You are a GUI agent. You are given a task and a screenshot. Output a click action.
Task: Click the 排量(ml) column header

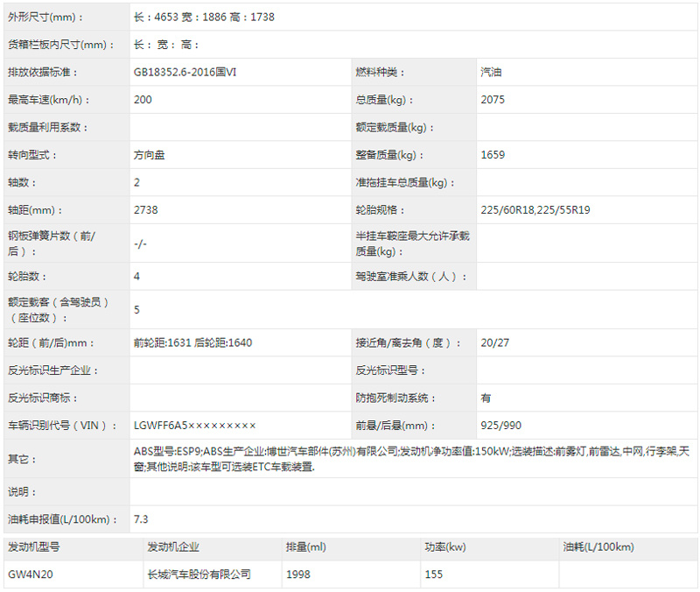306,547
